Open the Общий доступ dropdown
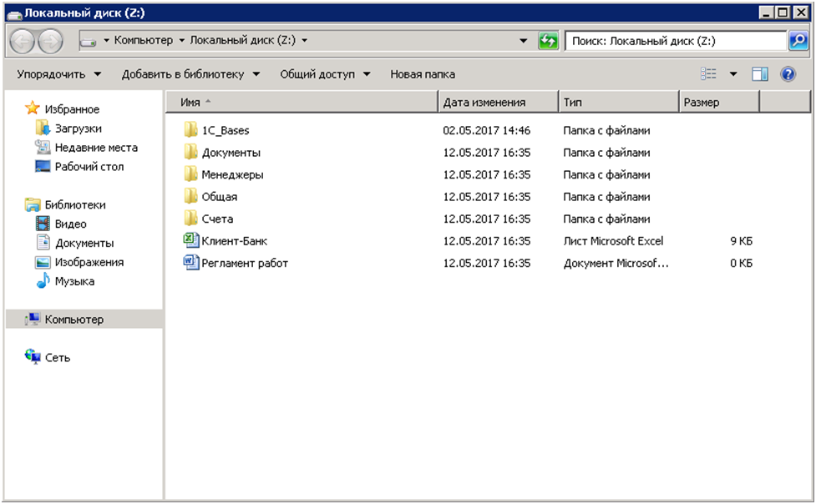This screenshot has height=504, width=816. 325,74
